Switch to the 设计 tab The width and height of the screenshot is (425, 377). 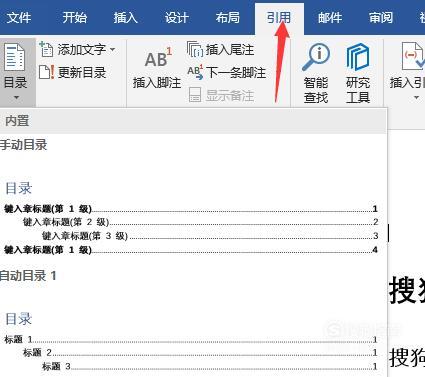177,17
